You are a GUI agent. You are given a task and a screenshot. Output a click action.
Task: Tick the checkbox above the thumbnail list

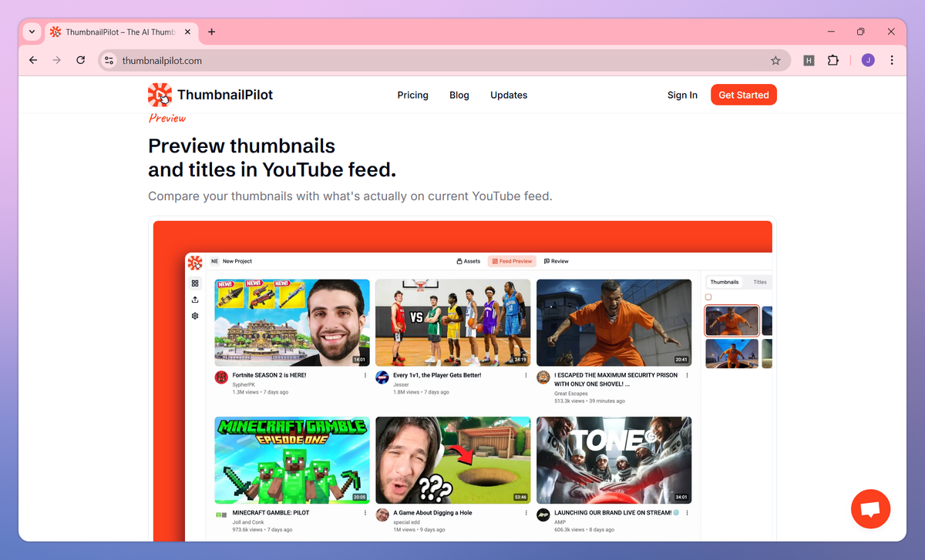click(708, 296)
